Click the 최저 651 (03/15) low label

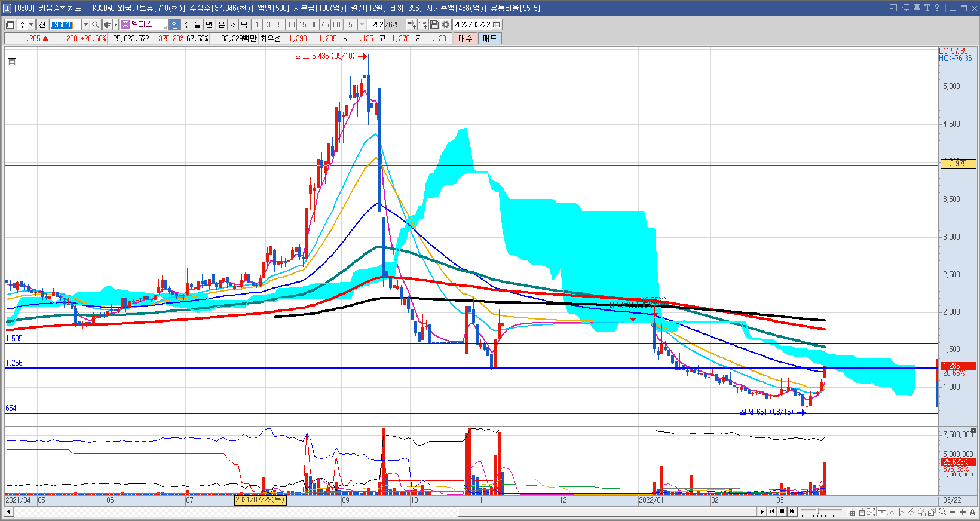pos(766,412)
